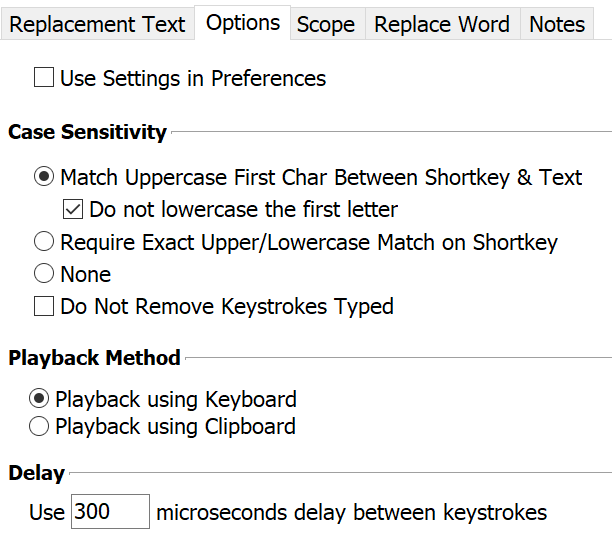Click the microseconds delay between keystrokes label
This screenshot has height=552, width=612.
click(x=352, y=513)
